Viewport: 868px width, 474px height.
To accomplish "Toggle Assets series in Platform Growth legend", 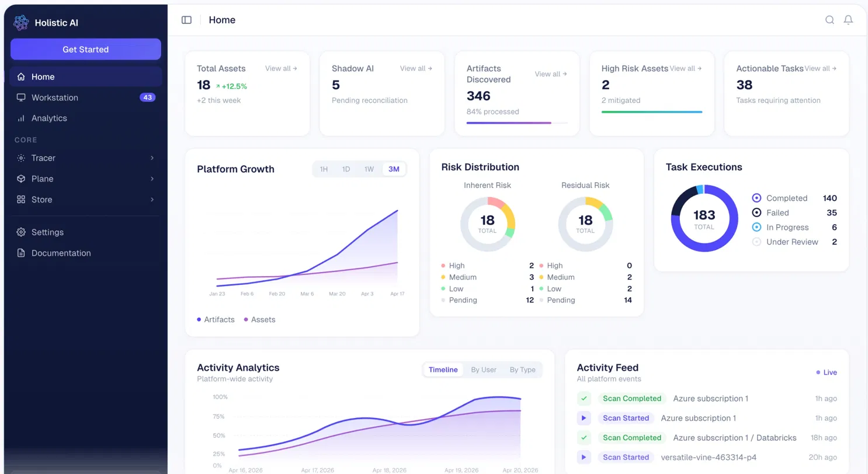I will click(259, 319).
